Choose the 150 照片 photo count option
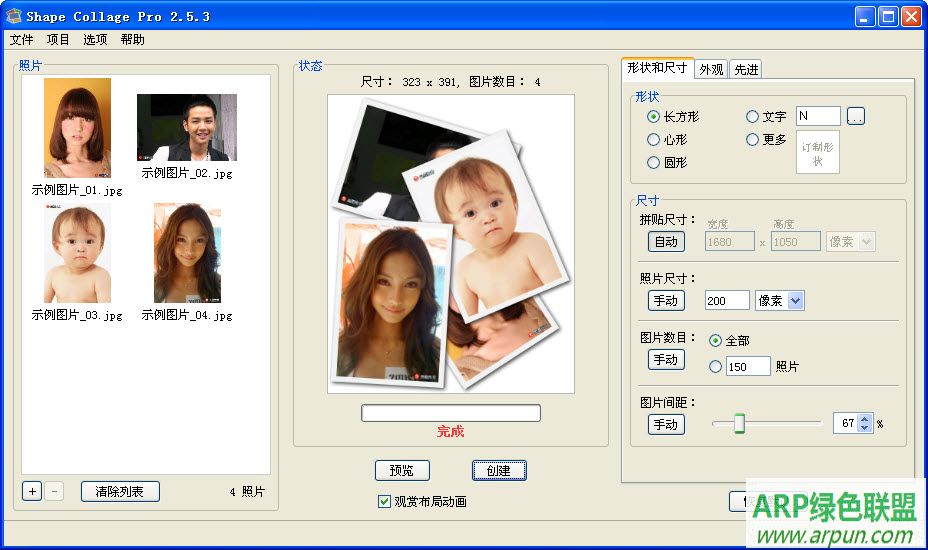This screenshot has width=928, height=550. point(715,367)
